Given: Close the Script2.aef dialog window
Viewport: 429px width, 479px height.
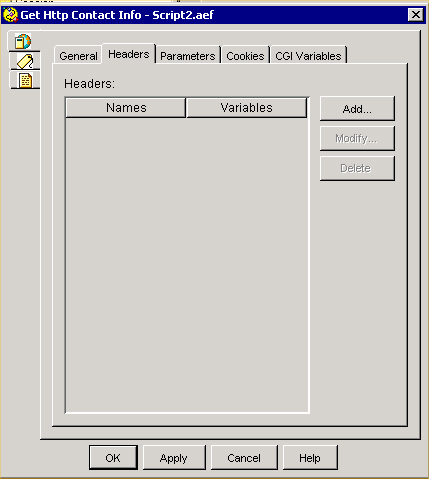Looking at the screenshot, I should (416, 15).
